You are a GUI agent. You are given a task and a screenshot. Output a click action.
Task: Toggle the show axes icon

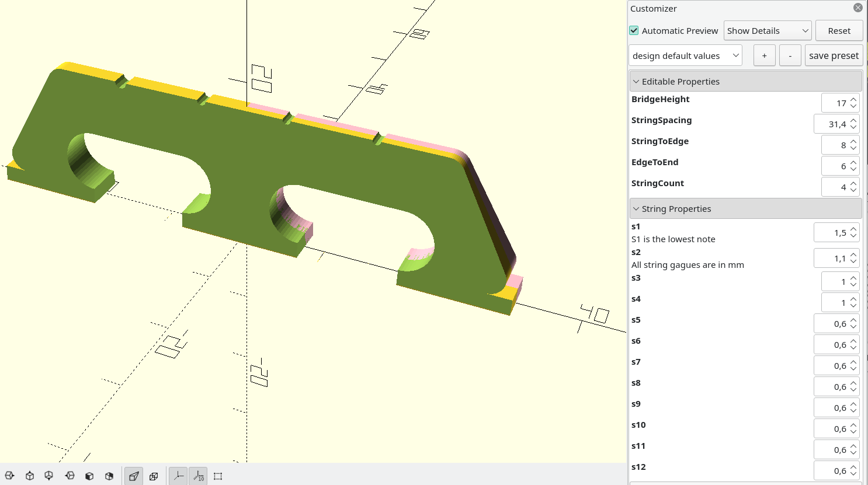point(178,476)
